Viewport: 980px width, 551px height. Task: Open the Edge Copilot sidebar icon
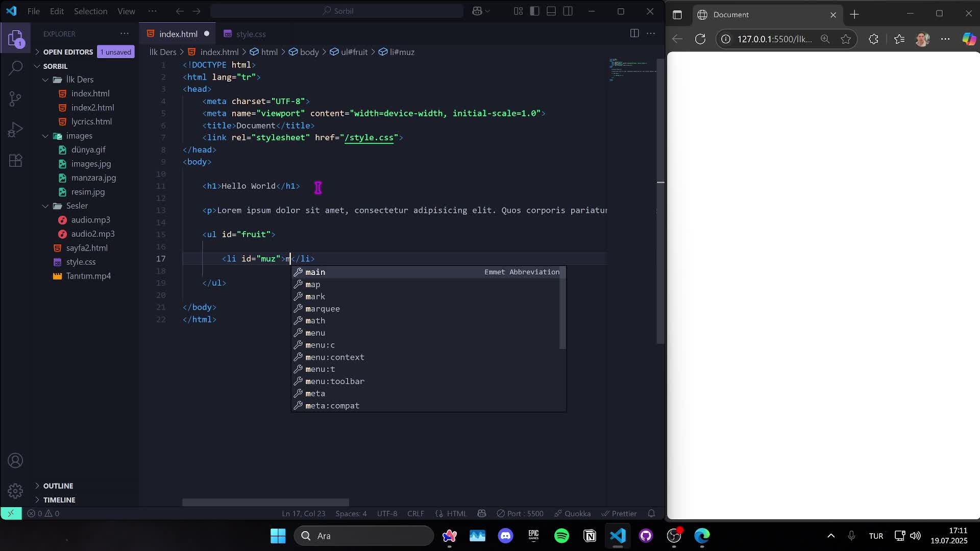[968, 39]
